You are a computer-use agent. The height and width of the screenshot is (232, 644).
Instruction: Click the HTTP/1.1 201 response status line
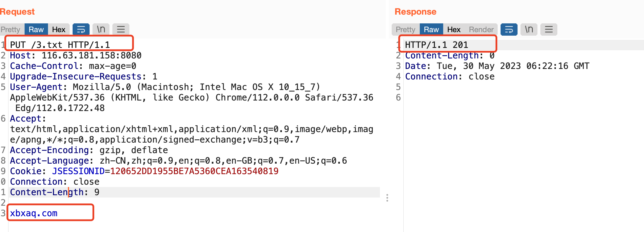pyautogui.click(x=436, y=45)
